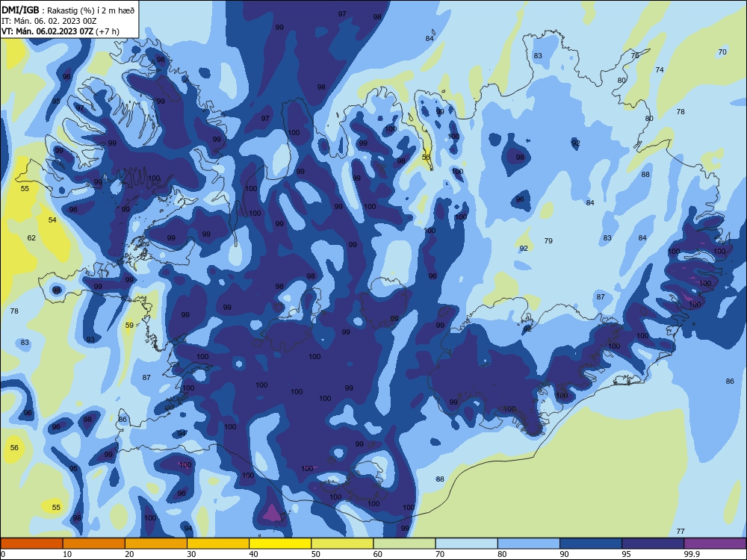Click the humidity value '88' off the south coast
This screenshot has height=560, width=747.
440,479
